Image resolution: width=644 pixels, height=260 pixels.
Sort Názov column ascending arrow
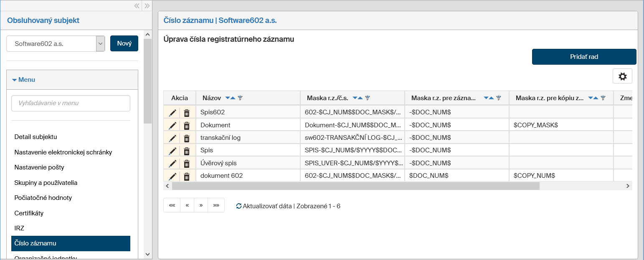[x=233, y=98]
